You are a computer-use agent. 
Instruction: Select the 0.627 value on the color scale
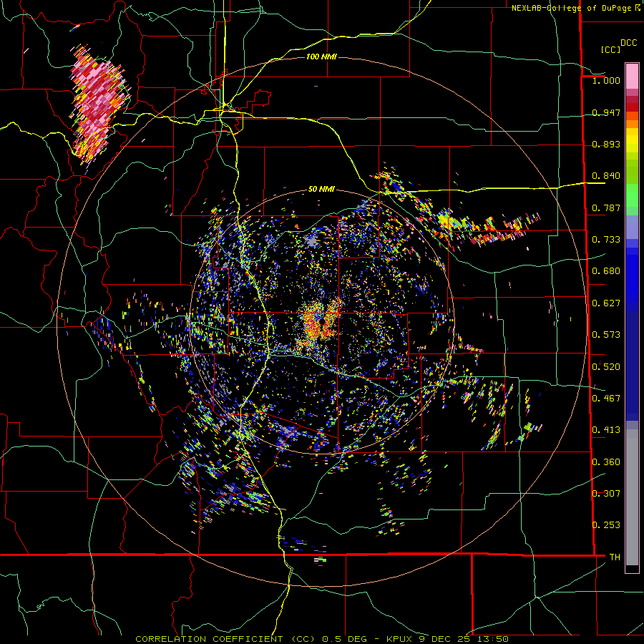(606, 303)
